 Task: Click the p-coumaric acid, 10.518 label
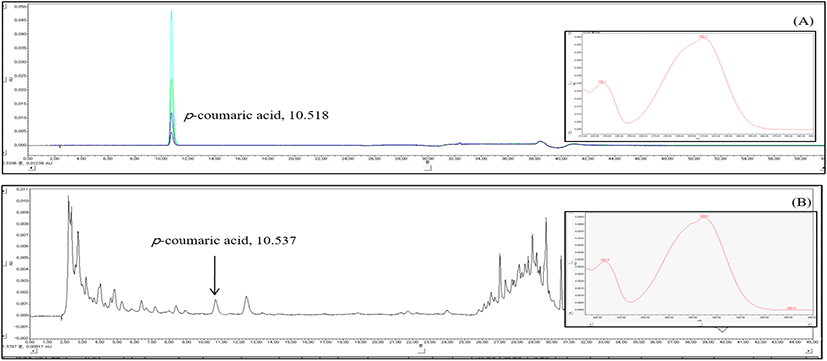256,117
